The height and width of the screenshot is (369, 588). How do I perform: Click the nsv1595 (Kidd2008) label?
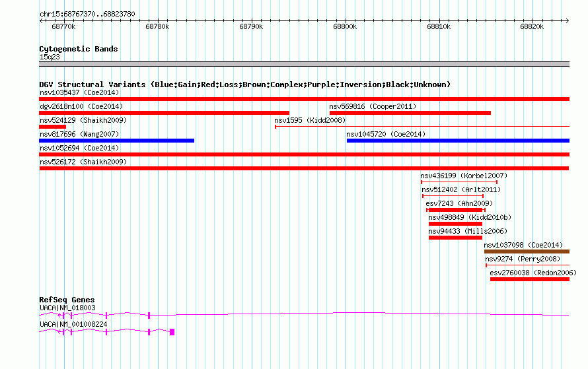click(310, 120)
